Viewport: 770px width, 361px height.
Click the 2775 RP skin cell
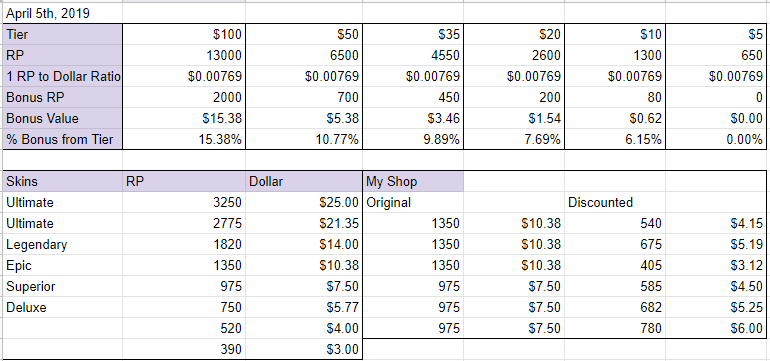(x=184, y=223)
